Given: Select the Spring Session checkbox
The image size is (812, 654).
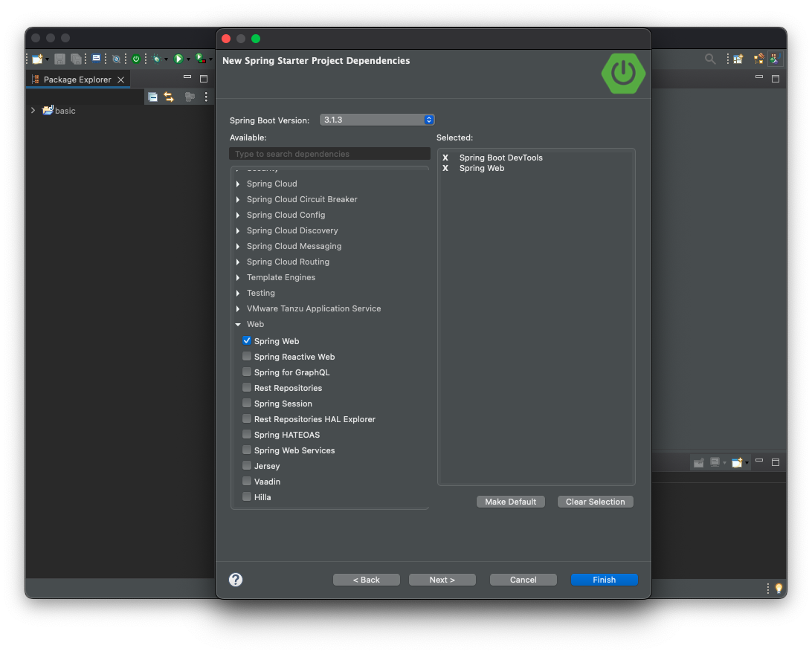Looking at the screenshot, I should tap(247, 403).
